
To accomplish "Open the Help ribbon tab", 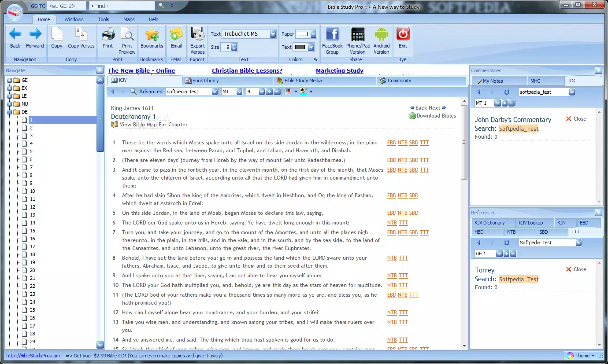I will click(x=154, y=19).
